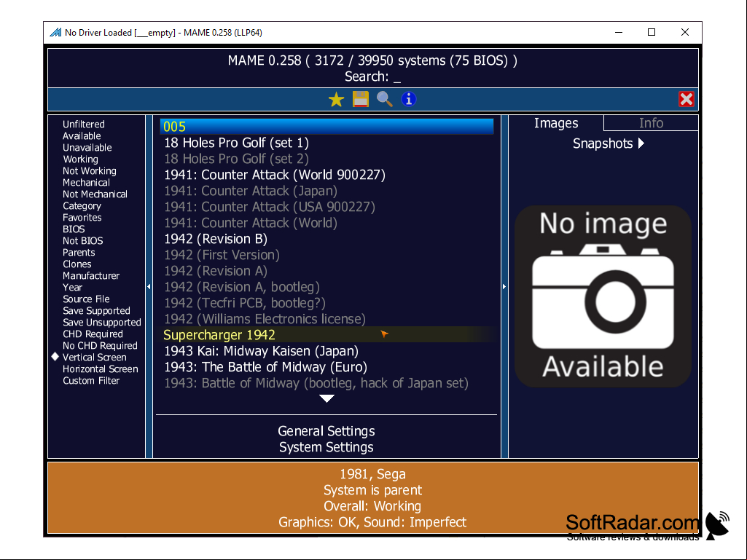This screenshot has width=747, height=560.
Task: Select the Mechanical filter
Action: pyautogui.click(x=86, y=182)
